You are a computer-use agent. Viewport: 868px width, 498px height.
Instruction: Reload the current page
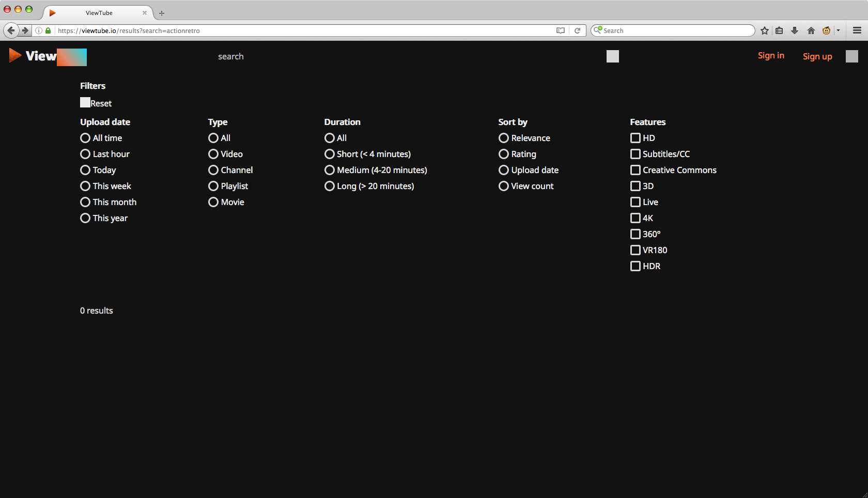(x=578, y=30)
